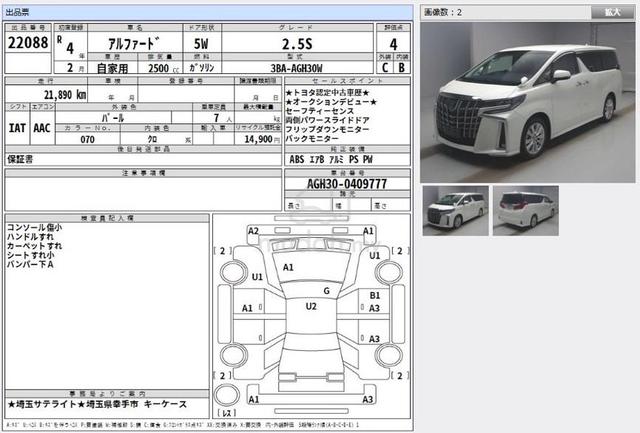The height and width of the screenshot is (433, 640).
Task: Open the front-view car thumbnail
Action: pyautogui.click(x=456, y=211)
